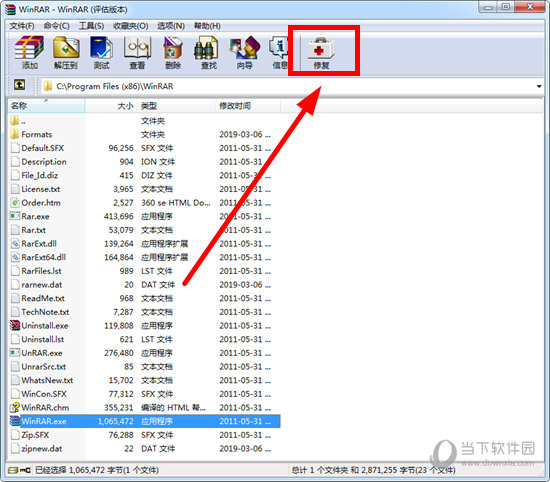Open the 工具(S) menu
The image size is (550, 482).
click(91, 26)
